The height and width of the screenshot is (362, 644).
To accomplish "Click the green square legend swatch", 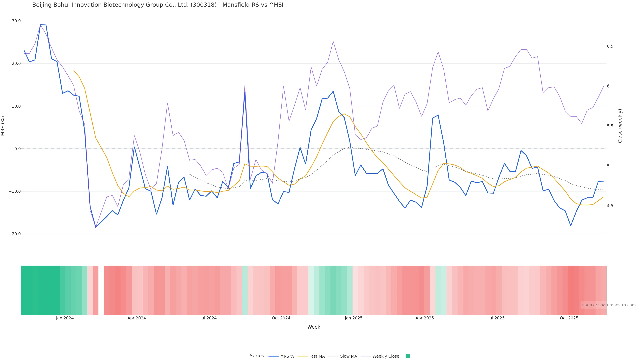I will click(408, 356).
